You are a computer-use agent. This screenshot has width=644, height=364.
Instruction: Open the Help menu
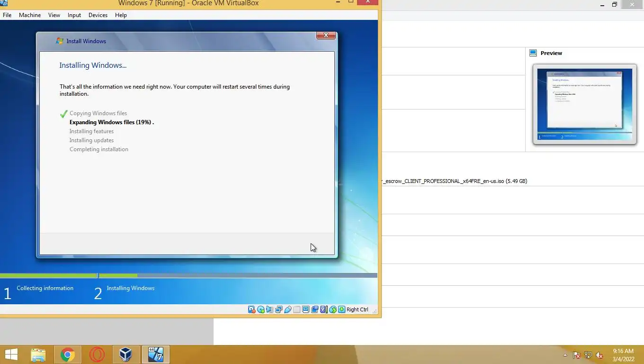pos(121,15)
